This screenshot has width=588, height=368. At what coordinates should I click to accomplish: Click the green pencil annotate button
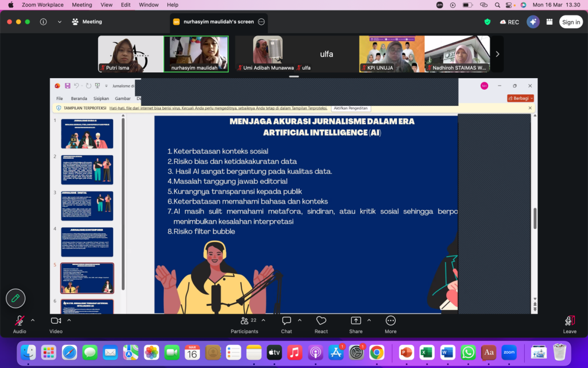click(16, 298)
